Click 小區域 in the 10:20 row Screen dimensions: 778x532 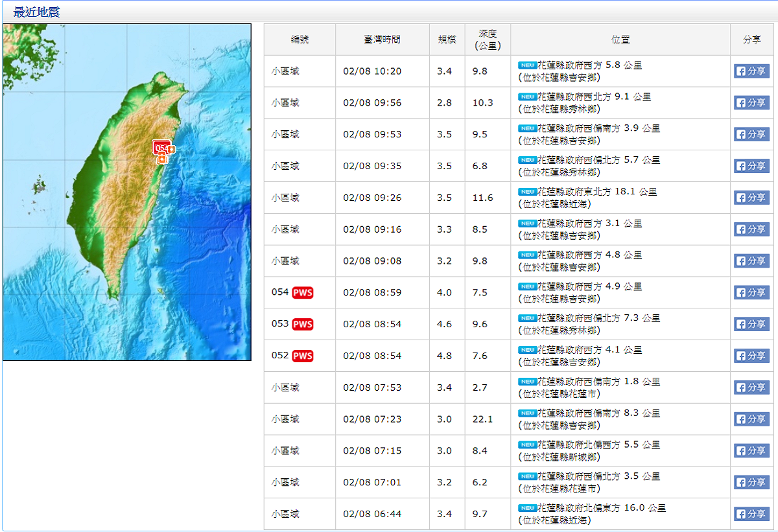tap(285, 71)
